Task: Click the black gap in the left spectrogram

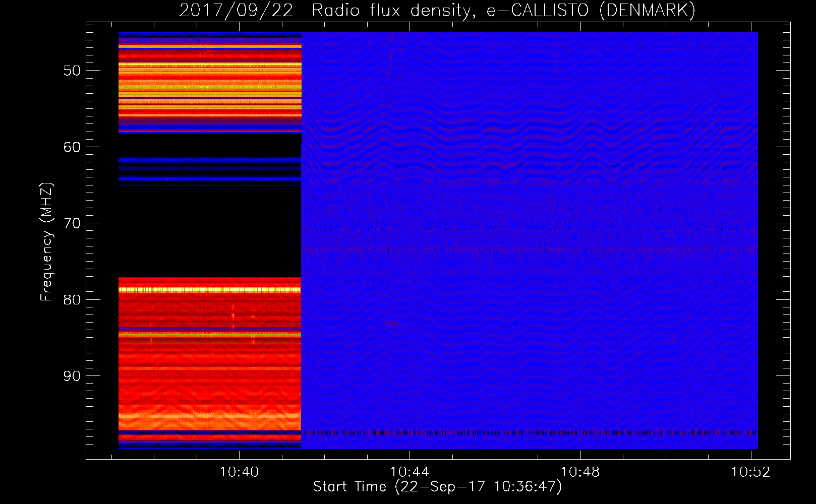Action: [210, 232]
